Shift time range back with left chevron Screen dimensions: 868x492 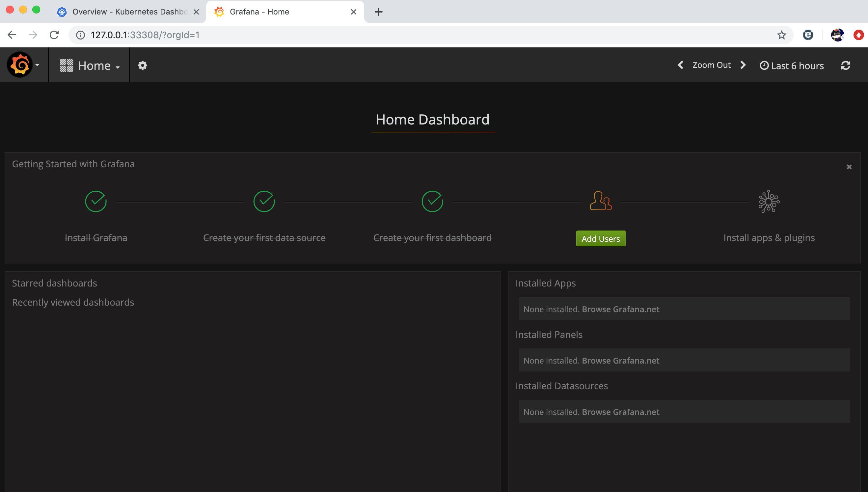coord(680,65)
